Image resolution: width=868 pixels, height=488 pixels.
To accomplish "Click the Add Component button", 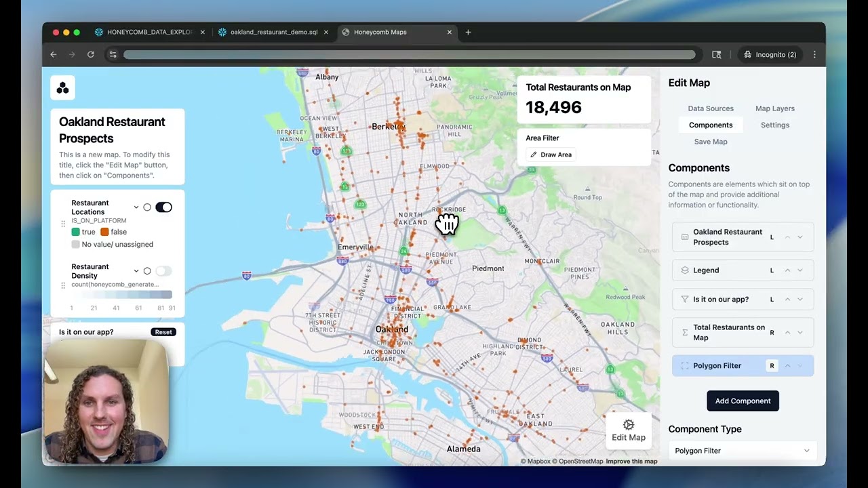I will click(743, 401).
